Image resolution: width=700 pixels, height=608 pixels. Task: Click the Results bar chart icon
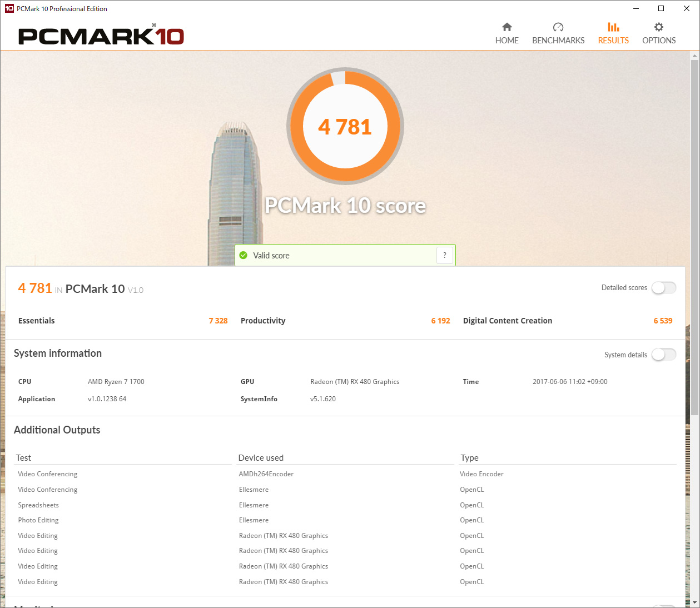[613, 27]
